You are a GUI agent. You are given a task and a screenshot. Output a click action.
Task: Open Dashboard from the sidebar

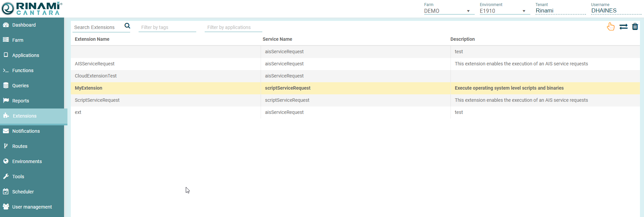coord(24,25)
